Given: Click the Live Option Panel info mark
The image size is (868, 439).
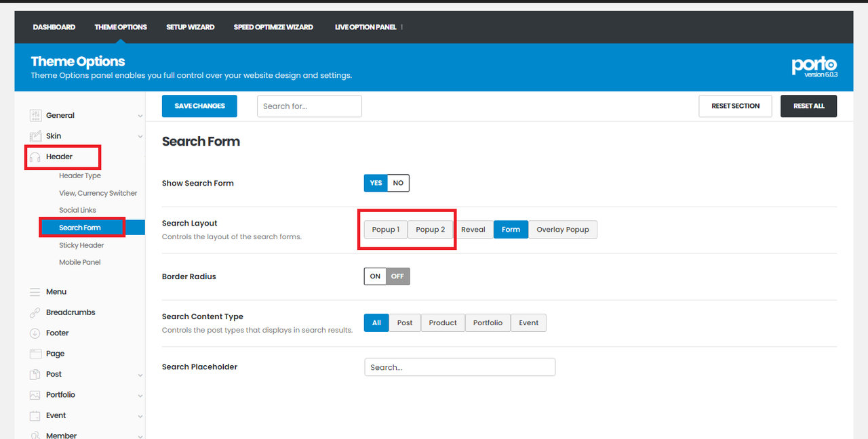Looking at the screenshot, I should click(402, 27).
